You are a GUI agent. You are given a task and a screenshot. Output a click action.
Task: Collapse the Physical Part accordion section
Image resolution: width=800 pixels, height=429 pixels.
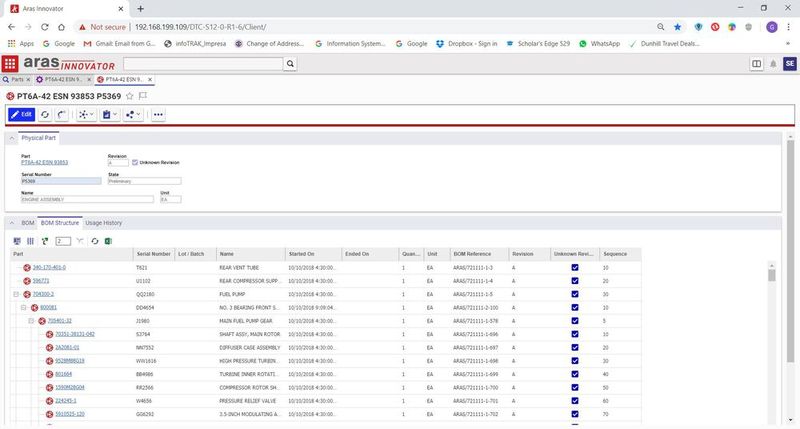[13, 137]
